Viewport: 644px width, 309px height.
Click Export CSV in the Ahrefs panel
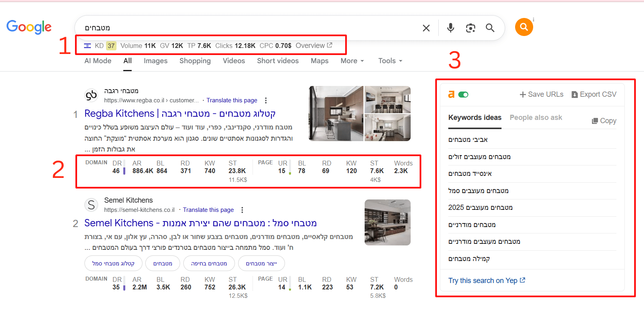point(594,94)
